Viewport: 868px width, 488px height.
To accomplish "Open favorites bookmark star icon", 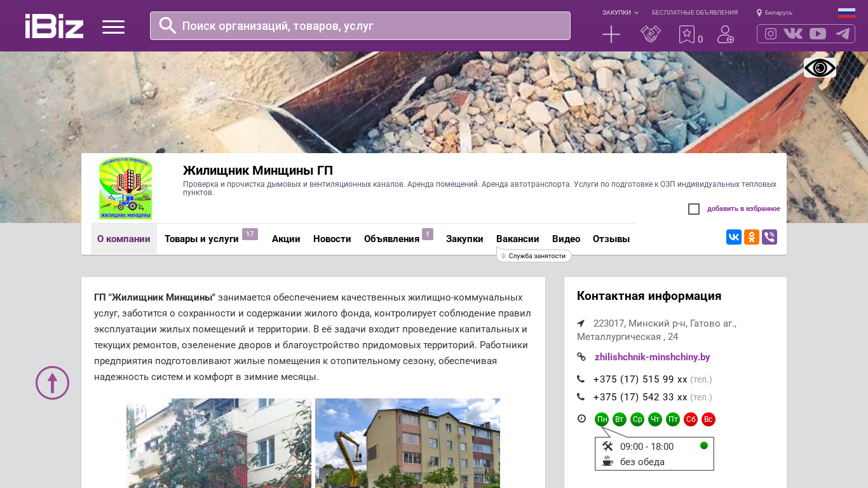I will pos(687,34).
